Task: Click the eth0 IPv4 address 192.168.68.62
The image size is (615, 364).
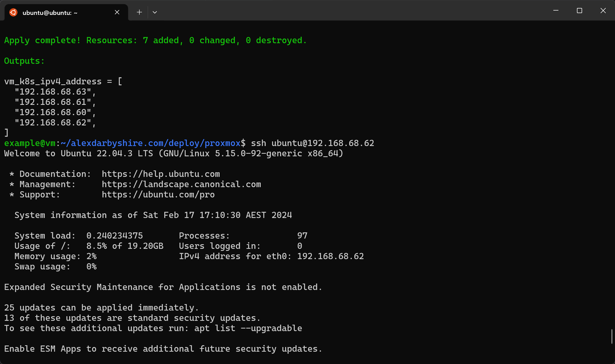Action: 331,256
